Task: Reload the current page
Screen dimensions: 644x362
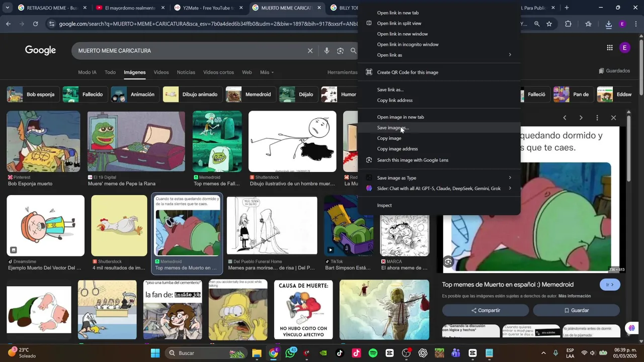Action: tap(35, 24)
